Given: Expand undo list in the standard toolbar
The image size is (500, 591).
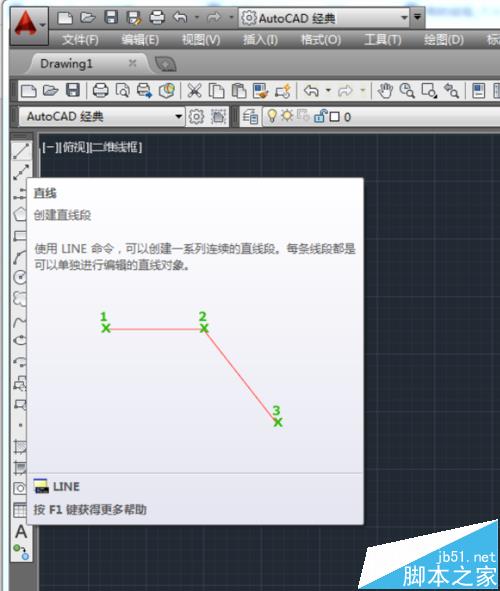Looking at the screenshot, I should pyautogui.click(x=328, y=91).
